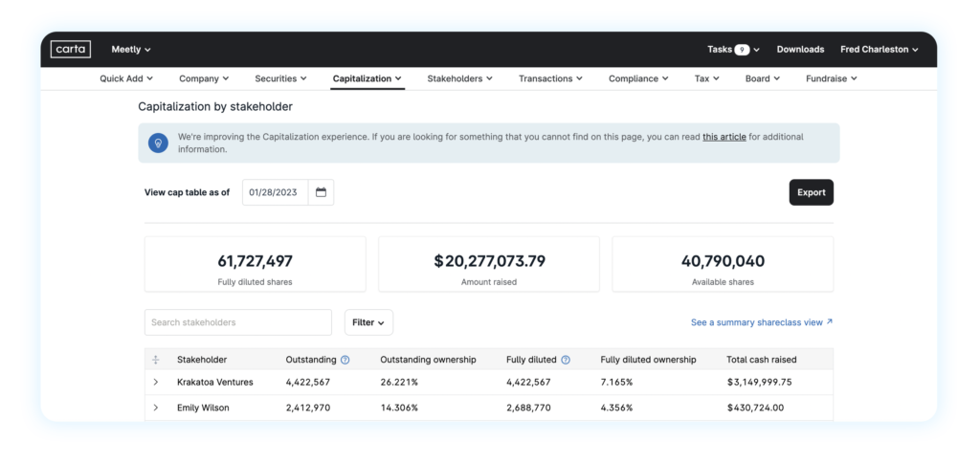Open the Company menu
Screen dimensions: 980x463
[204, 78]
